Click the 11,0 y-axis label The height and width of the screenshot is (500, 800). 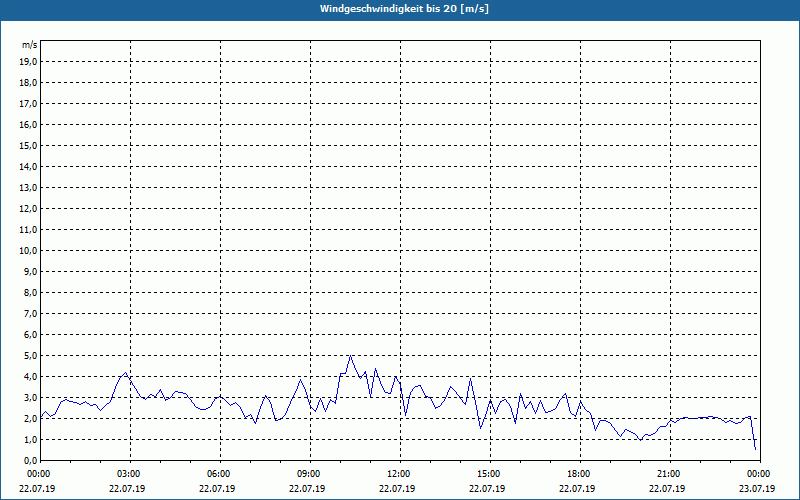(28, 230)
